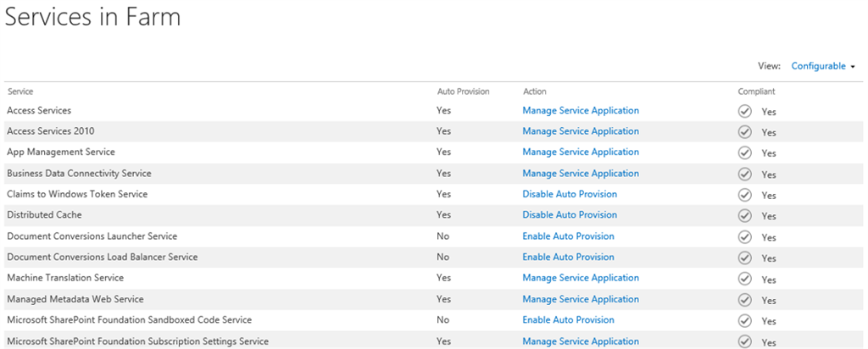Click the Auto Provision column header
The image size is (868, 349).
click(x=463, y=91)
